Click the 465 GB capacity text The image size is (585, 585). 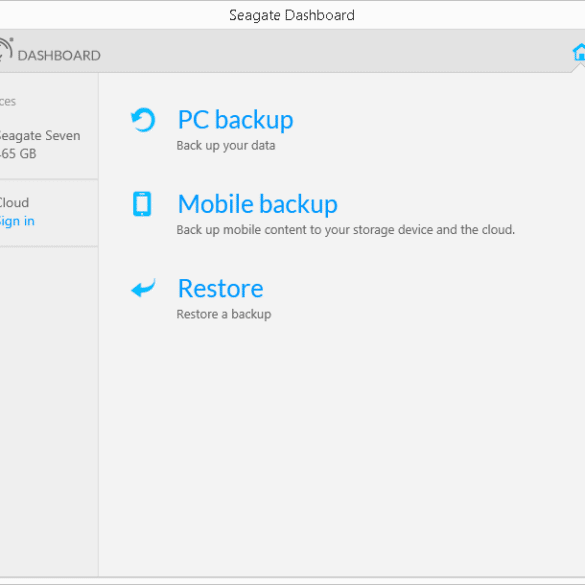coord(18,153)
